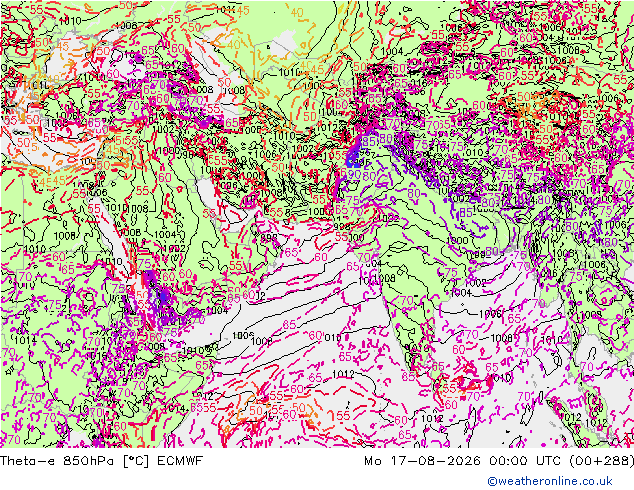
Task: Click the date Mo 17-08-2026
Action: 422,460
